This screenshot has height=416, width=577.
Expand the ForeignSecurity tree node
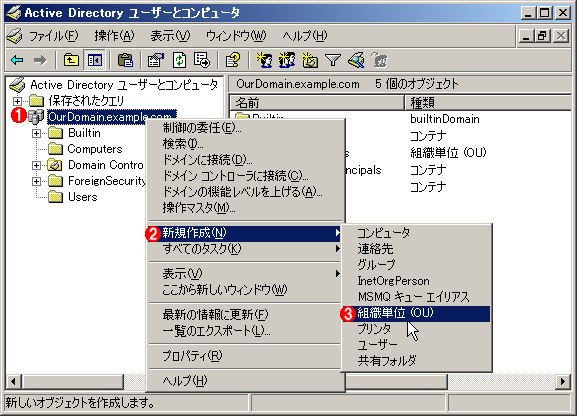[36, 181]
